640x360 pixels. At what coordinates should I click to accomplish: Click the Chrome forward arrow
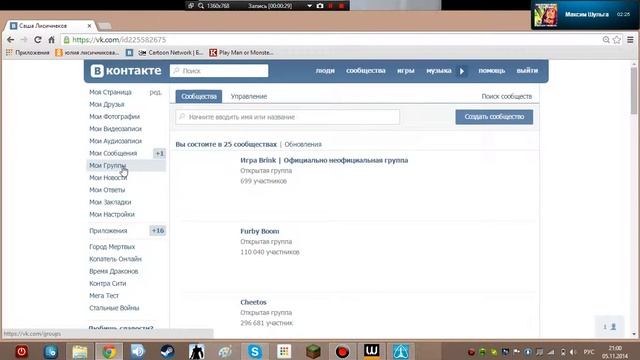coord(24,40)
